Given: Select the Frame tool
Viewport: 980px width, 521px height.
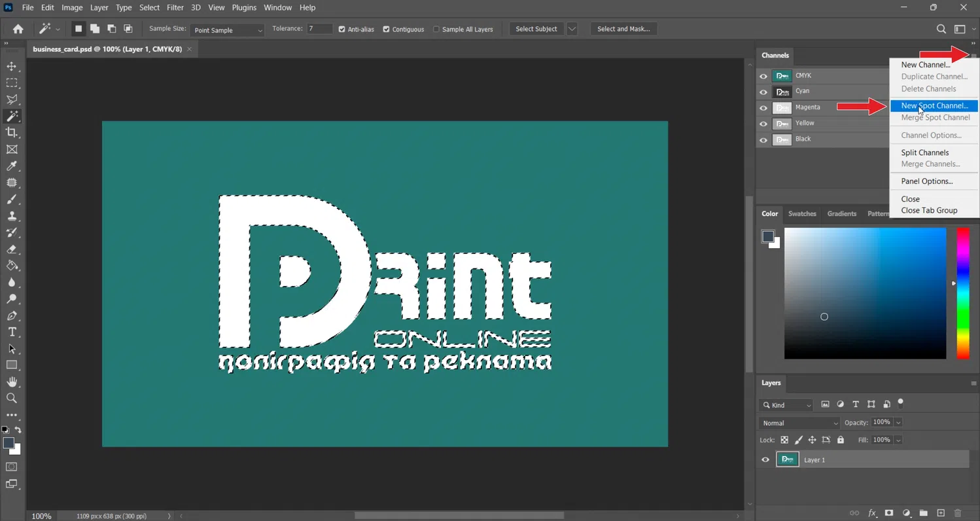Looking at the screenshot, I should [x=12, y=149].
